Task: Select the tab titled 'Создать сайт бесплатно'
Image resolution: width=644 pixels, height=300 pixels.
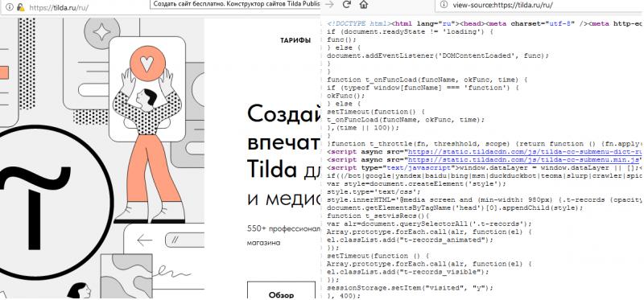Action: (234, 5)
